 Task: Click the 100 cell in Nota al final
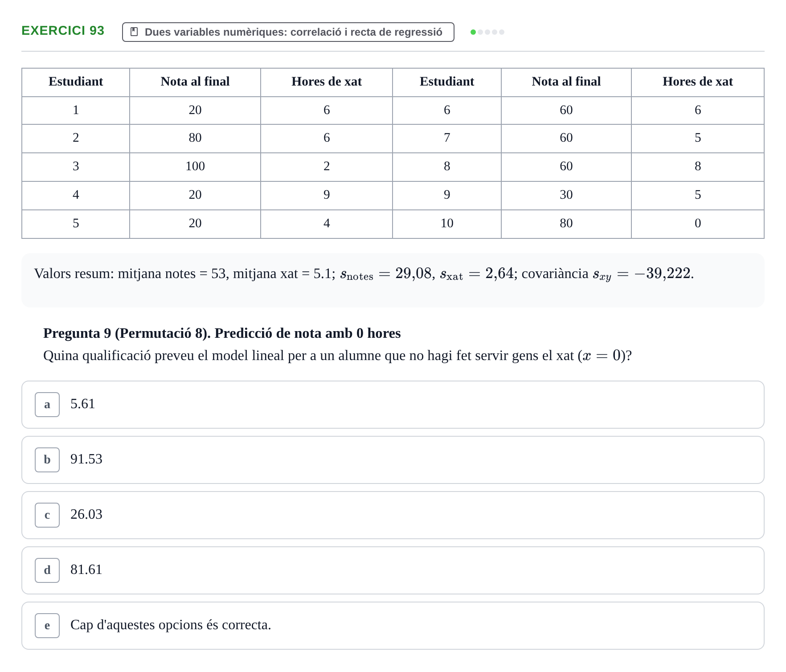(195, 166)
